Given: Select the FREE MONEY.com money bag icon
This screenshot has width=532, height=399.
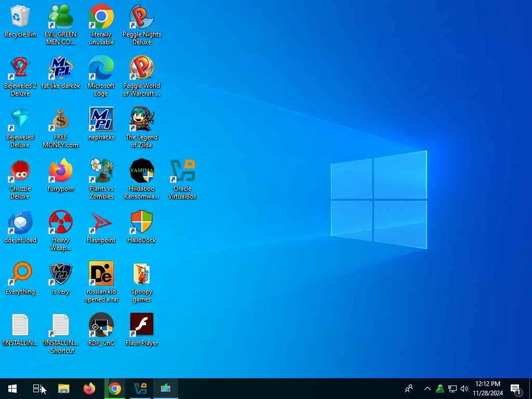Looking at the screenshot, I should pos(61,128).
